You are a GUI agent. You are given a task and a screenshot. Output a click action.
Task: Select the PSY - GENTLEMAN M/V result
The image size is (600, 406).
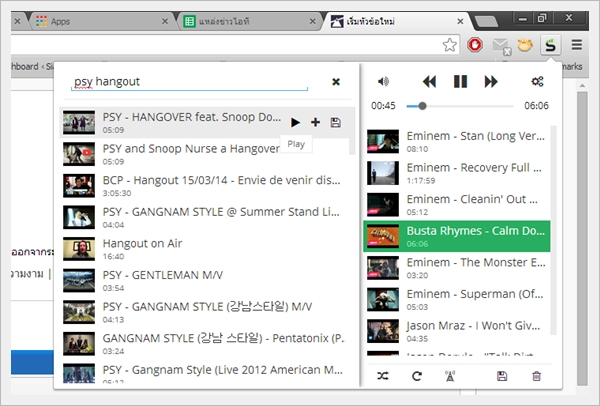pyautogui.click(x=205, y=280)
